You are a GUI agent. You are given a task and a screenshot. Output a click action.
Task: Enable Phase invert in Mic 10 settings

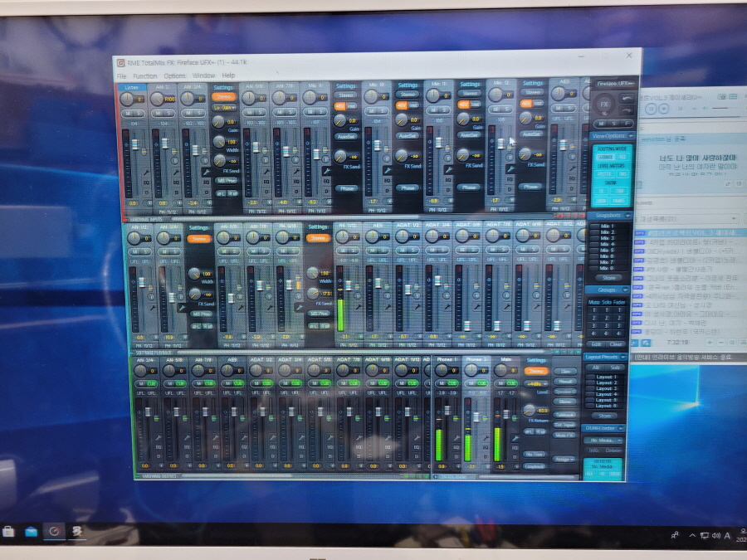coord(408,187)
